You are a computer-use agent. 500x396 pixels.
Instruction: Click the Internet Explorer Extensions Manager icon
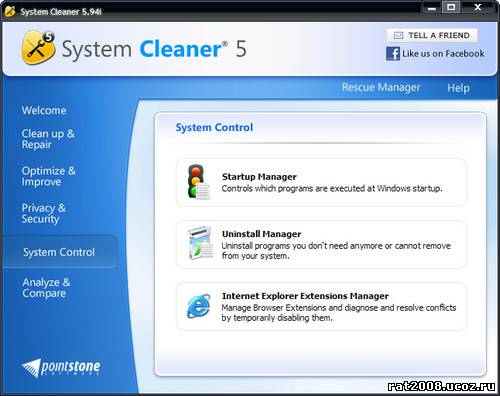pos(199,306)
